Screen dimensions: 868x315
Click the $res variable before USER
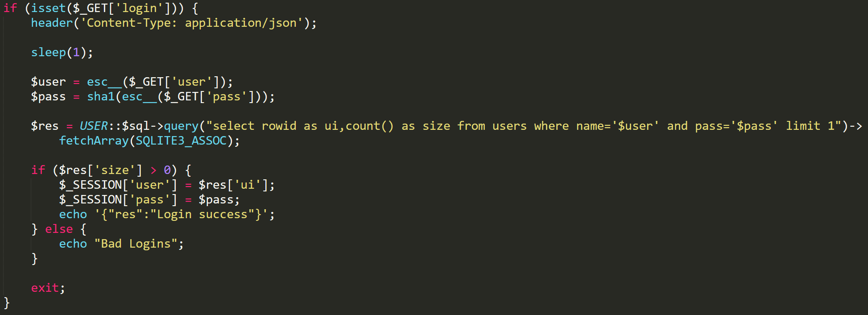pyautogui.click(x=45, y=126)
